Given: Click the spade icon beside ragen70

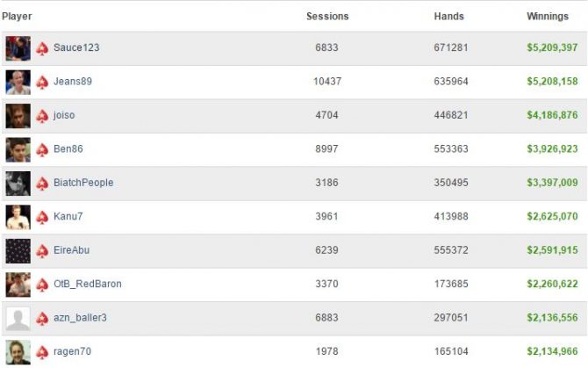Looking at the screenshot, I should tap(42, 352).
